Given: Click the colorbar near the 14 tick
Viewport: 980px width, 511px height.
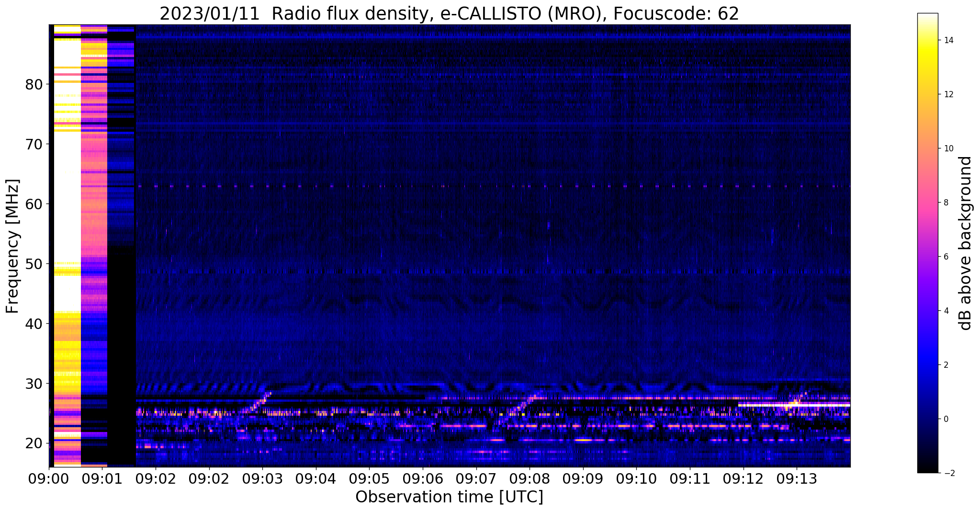Looking at the screenshot, I should pos(927,40).
